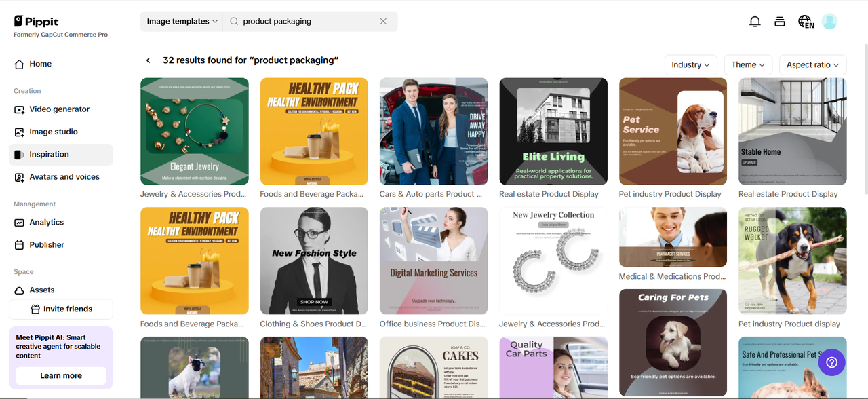868x399 pixels.
Task: Open the Elegant Jewelry template thumbnail
Action: [x=195, y=132]
